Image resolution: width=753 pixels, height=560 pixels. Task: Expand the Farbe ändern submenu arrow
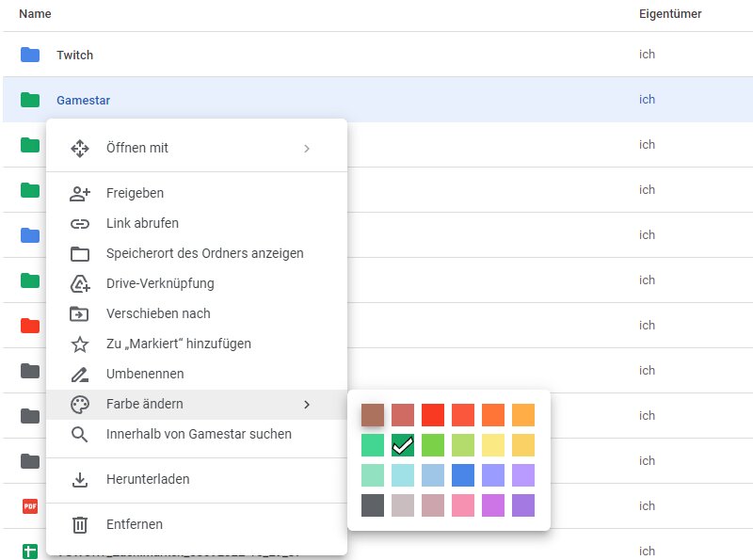307,404
